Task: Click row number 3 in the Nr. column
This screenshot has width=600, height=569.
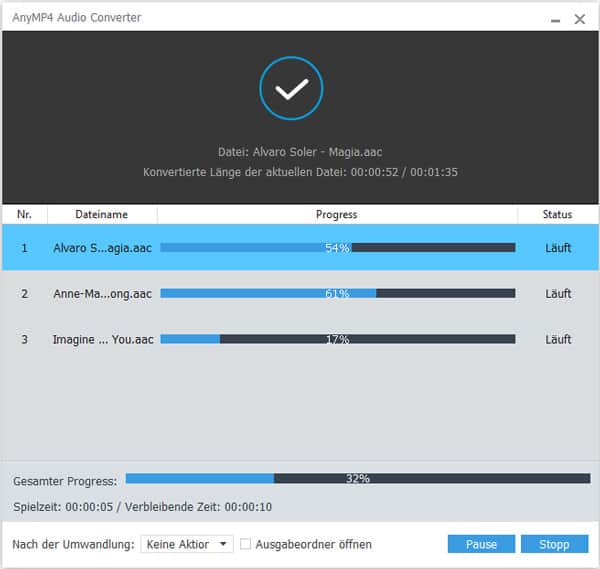Action: (x=24, y=339)
